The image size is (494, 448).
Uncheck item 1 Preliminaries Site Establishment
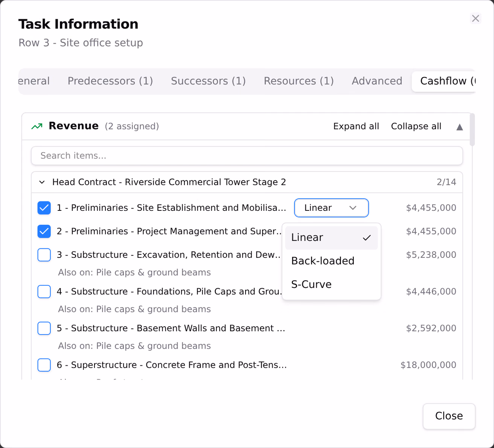click(44, 208)
